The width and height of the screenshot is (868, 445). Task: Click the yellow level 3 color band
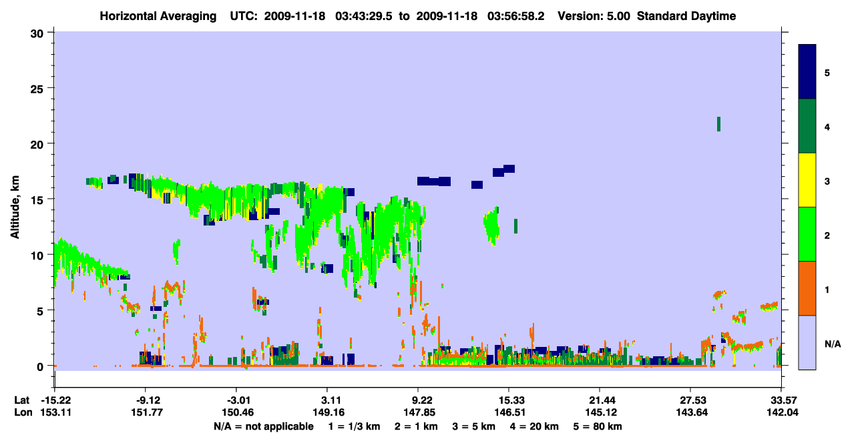807,180
